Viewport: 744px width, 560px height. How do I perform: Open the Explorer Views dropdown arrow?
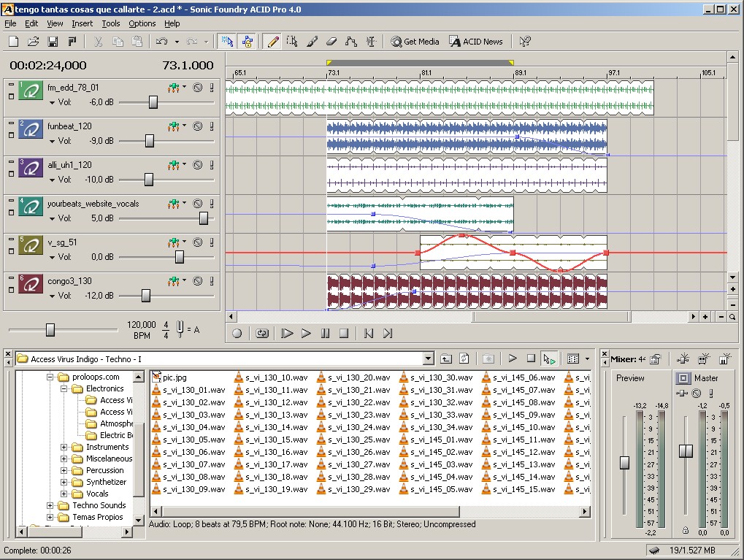[588, 358]
